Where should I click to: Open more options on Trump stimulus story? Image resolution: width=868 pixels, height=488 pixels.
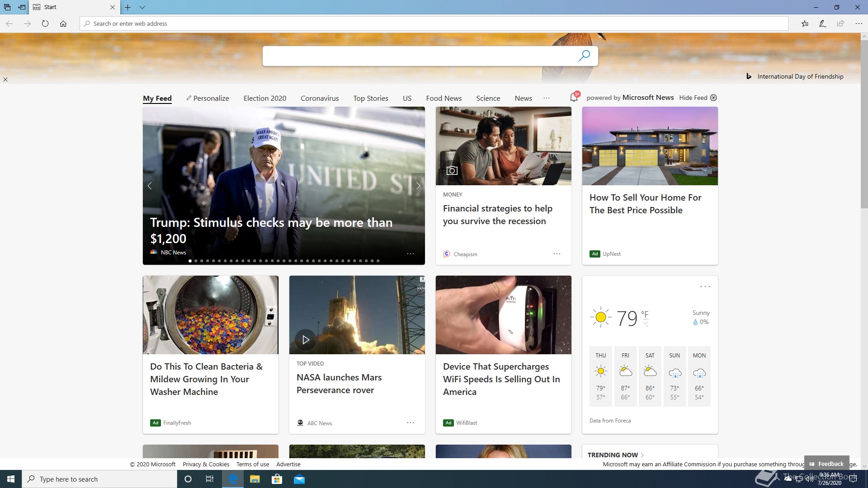click(410, 253)
